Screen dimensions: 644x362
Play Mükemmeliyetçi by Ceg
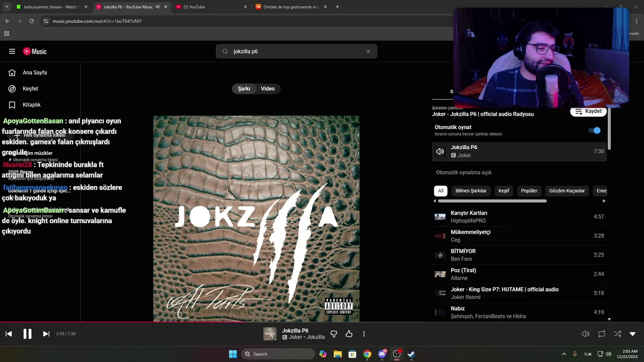(x=519, y=236)
